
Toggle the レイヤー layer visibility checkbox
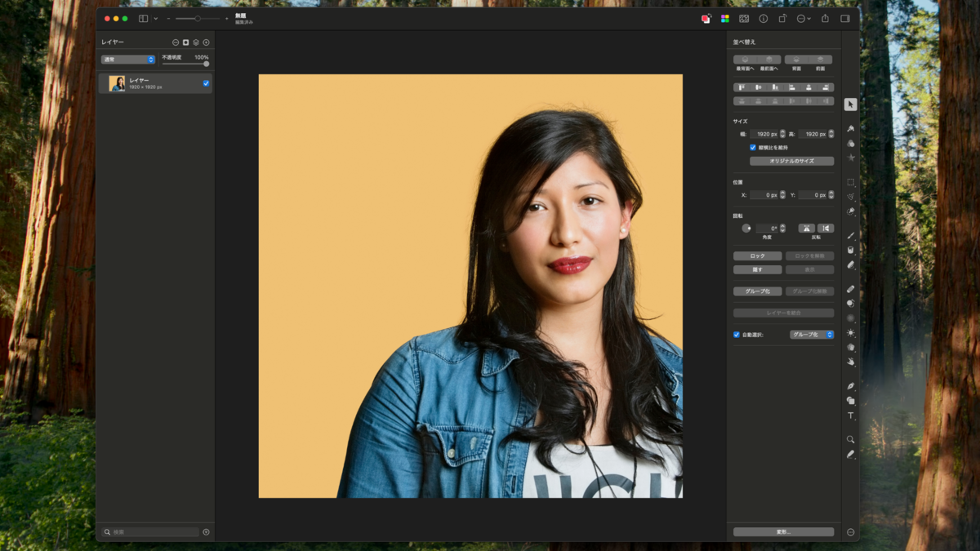coord(206,83)
